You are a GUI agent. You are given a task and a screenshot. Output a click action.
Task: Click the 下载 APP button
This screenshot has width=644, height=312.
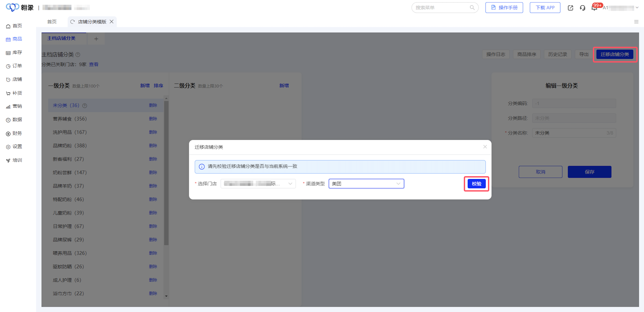click(x=545, y=7)
